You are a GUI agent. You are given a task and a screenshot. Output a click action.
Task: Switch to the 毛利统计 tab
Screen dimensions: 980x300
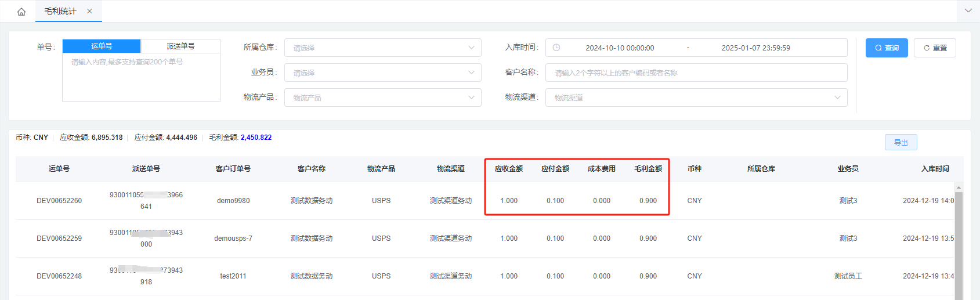tap(60, 11)
